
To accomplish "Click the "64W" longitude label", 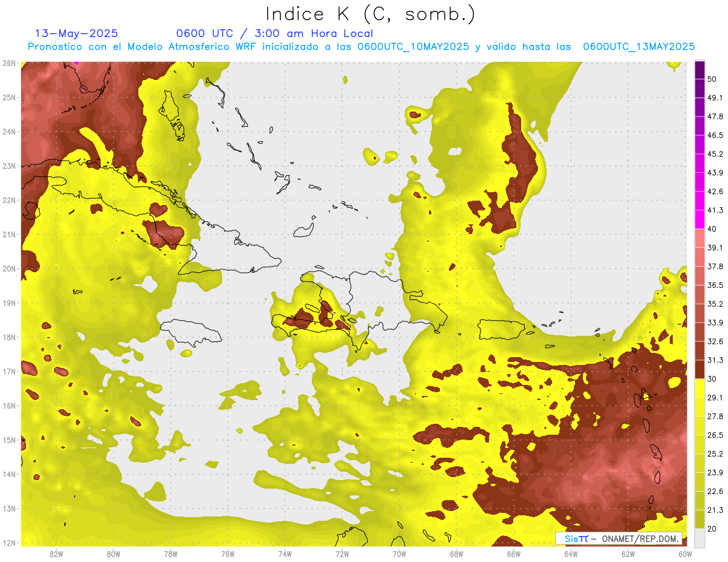I will pos(571,554).
